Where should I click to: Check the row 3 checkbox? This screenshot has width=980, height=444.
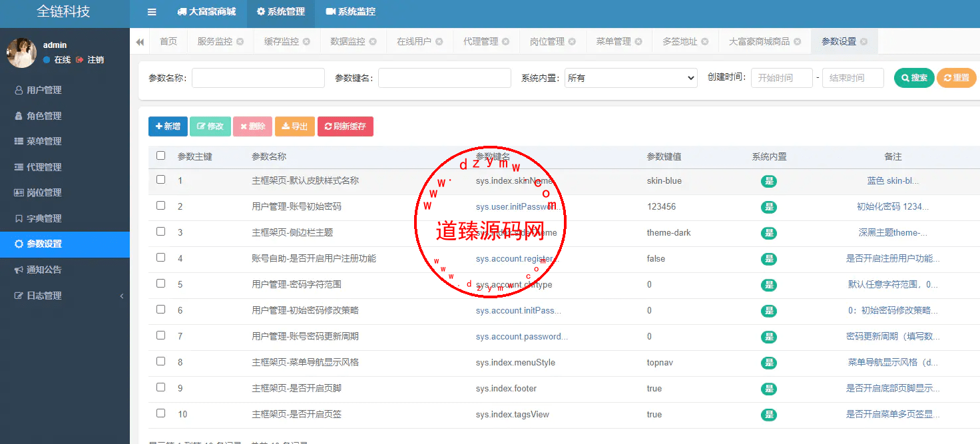tap(160, 232)
